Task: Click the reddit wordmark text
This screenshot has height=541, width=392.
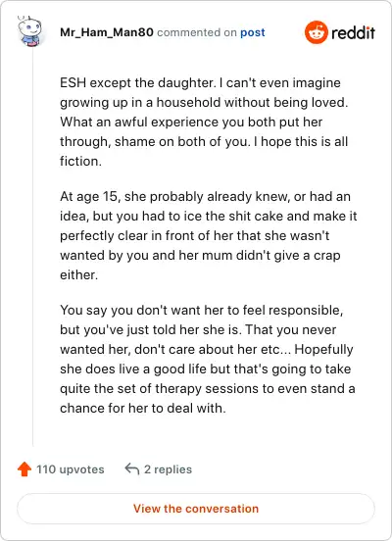Action: [353, 32]
